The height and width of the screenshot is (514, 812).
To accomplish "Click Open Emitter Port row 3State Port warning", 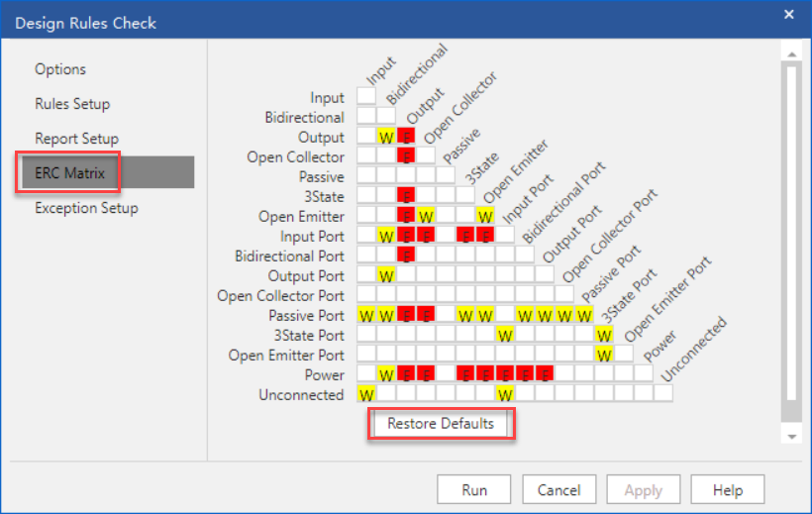I will pos(604,355).
